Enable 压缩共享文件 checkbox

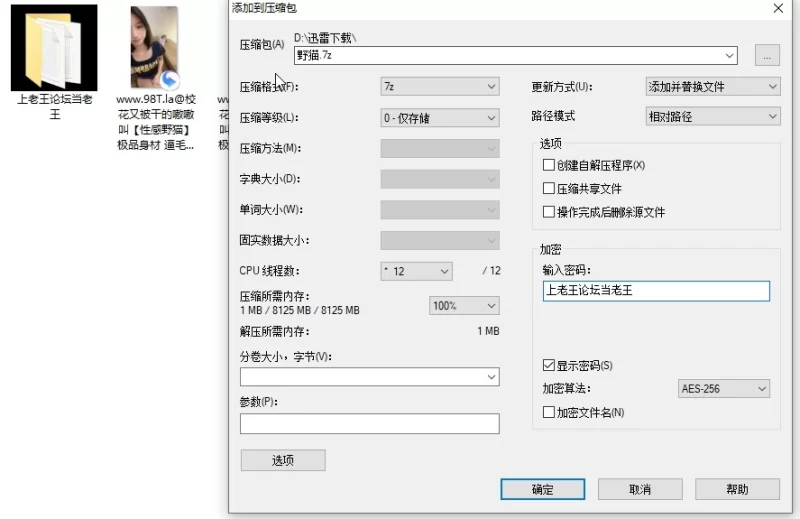tap(549, 188)
